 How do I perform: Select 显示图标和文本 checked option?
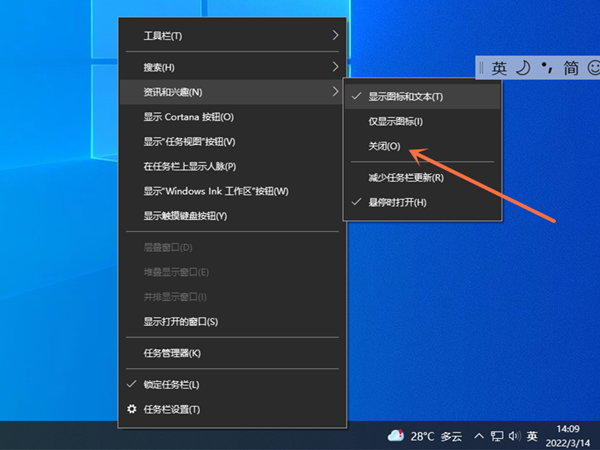pyautogui.click(x=405, y=96)
